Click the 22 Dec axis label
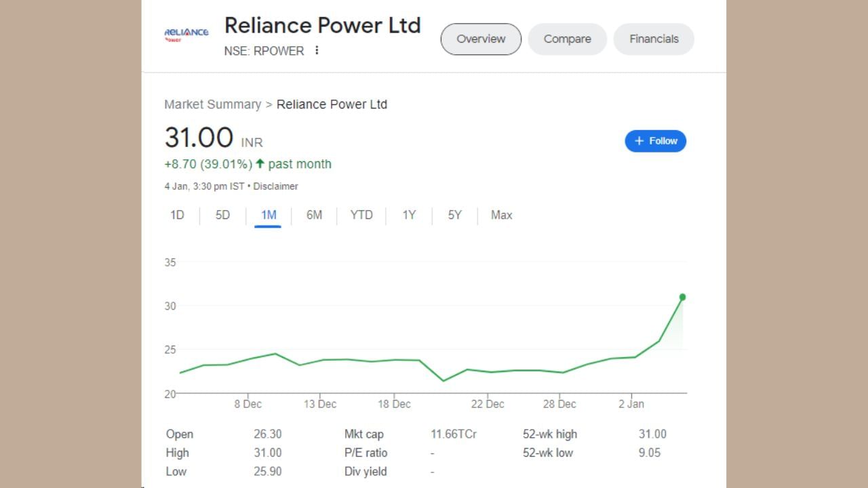The height and width of the screenshot is (488, 868). [488, 404]
